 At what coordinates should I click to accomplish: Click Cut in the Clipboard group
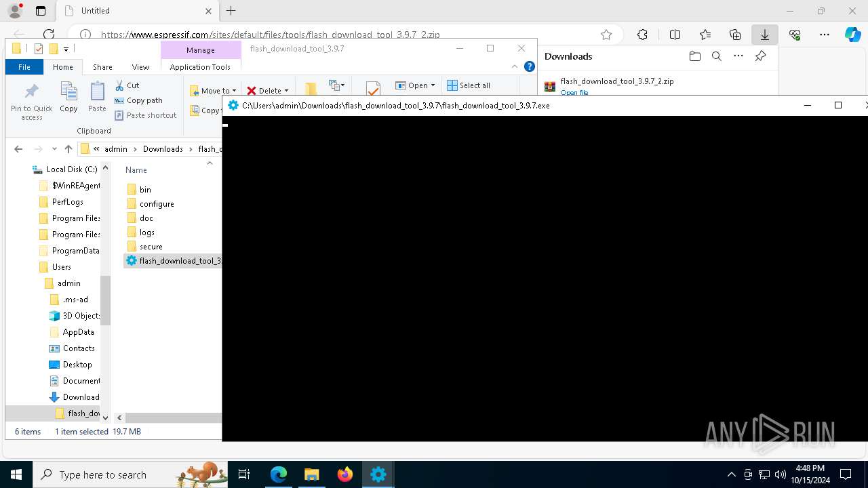click(x=127, y=85)
